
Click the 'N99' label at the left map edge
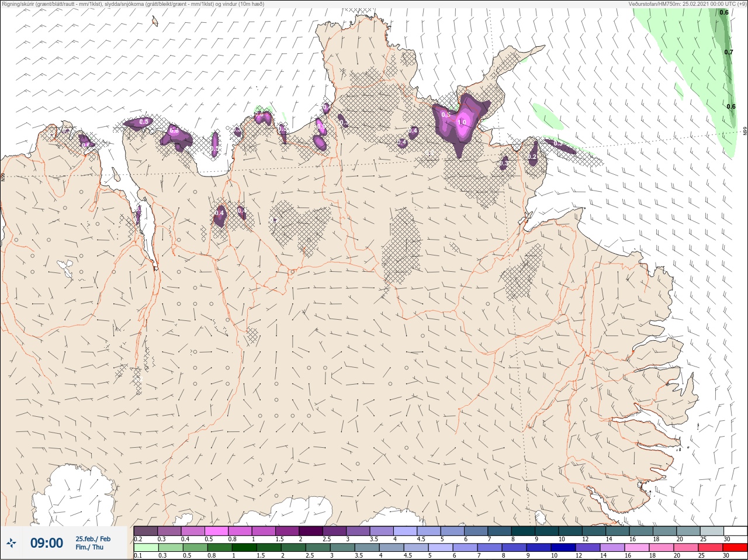(3, 176)
